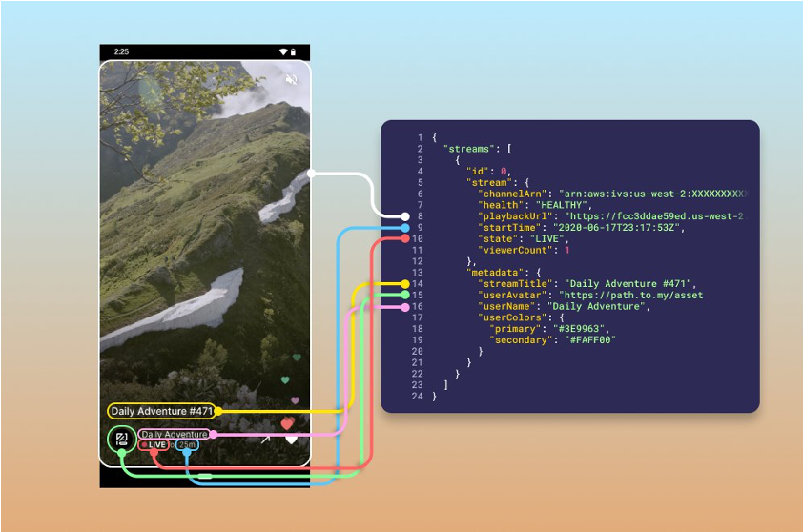Click the "userAvatar" URL line
803x532 pixels.
tap(590, 296)
